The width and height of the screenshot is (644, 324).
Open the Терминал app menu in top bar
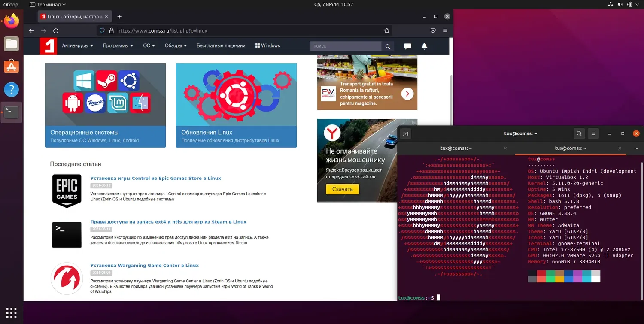(x=48, y=5)
